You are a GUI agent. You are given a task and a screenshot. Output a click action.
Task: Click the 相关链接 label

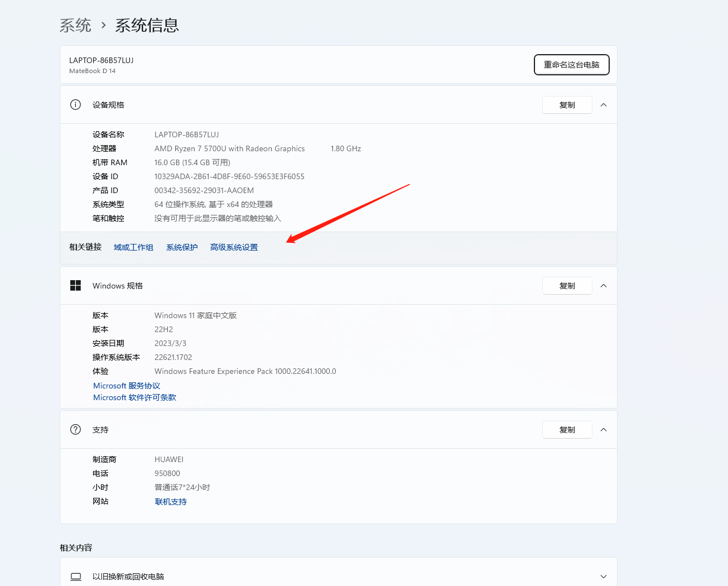85,247
